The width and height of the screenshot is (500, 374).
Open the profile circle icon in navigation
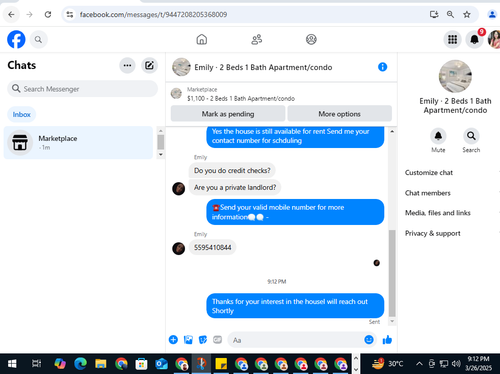311,39
